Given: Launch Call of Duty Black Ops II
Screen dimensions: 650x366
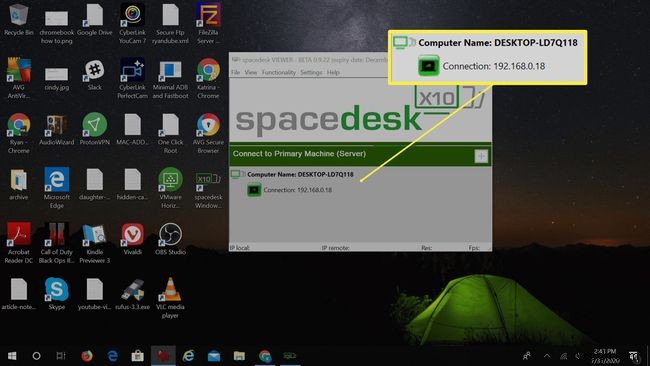Looking at the screenshot, I should (56, 243).
